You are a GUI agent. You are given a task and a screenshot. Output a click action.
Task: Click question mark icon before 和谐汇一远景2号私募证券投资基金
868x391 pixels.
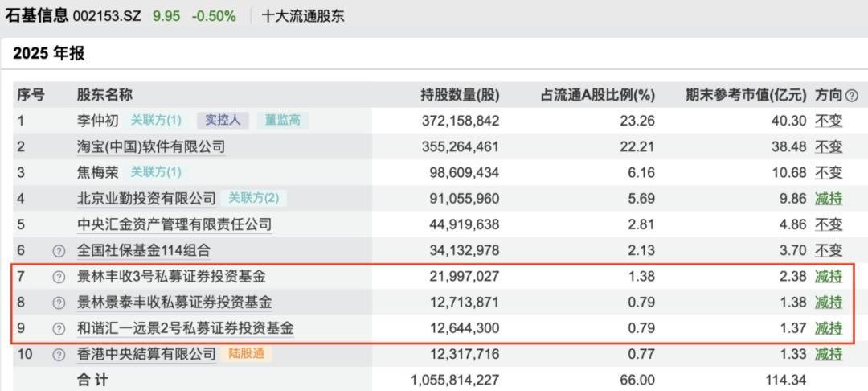pyautogui.click(x=58, y=328)
